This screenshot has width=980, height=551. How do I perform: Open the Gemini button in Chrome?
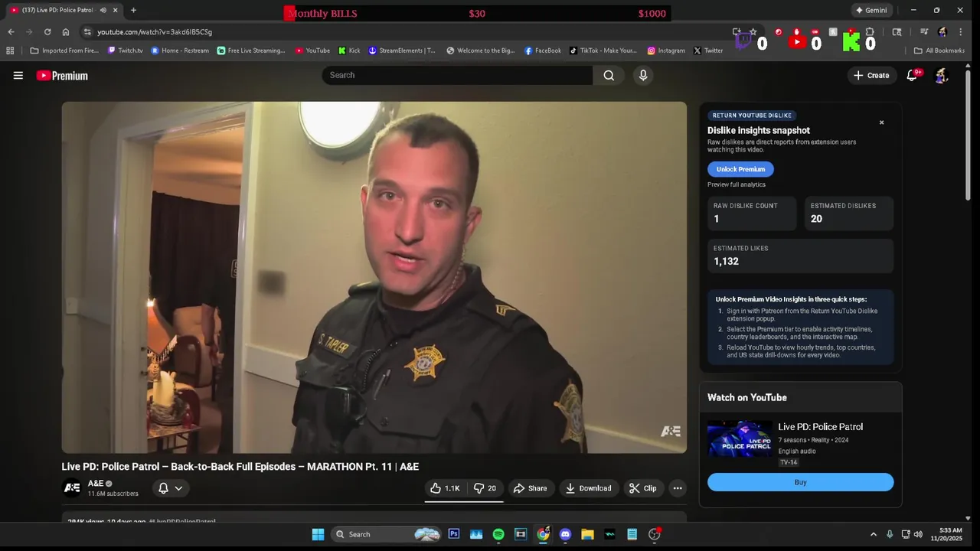(x=871, y=10)
